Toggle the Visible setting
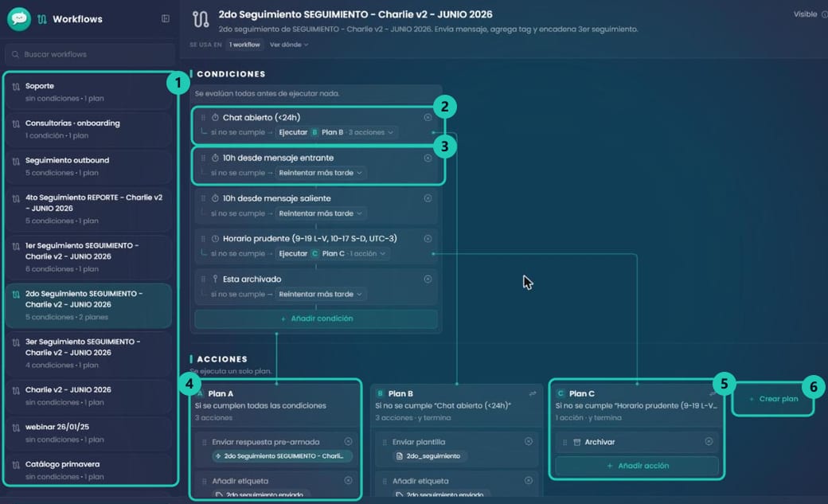This screenshot has height=504, width=828. point(810,14)
